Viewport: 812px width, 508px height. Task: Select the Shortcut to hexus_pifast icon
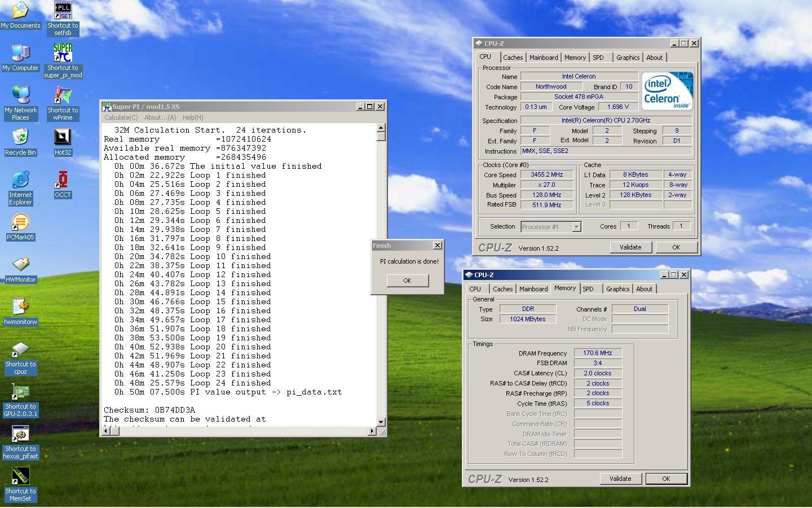tap(20, 442)
